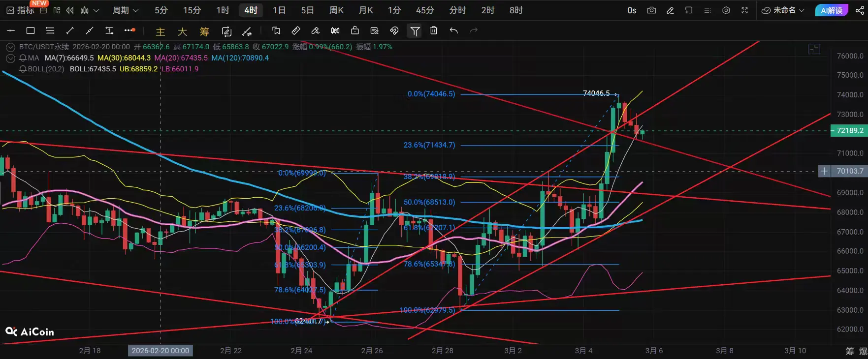Click the chart pane collapse corner icon
The width and height of the screenshot is (868, 359).
[x=814, y=49]
